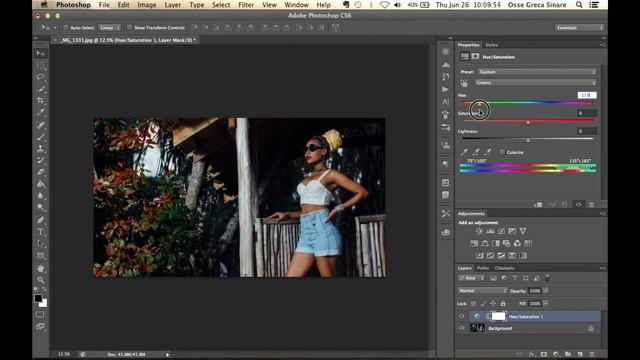Open the blend mode dropdown showing Normal
Screen dimensions: 640x360
coord(482,291)
